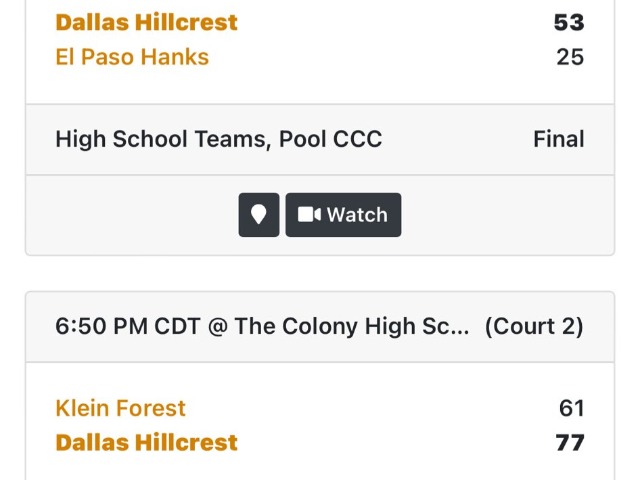Open Dallas Hillcrest team beside score 77

point(146,442)
